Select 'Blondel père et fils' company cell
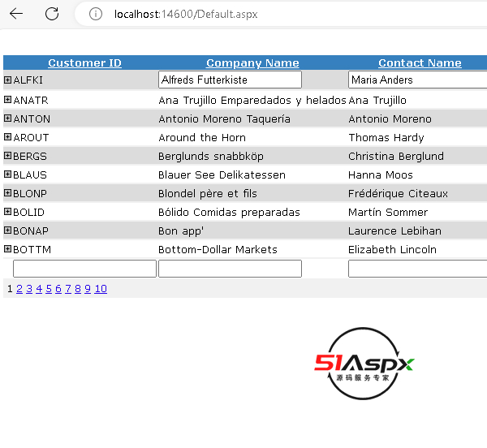The height and width of the screenshot is (448, 487). tap(208, 193)
